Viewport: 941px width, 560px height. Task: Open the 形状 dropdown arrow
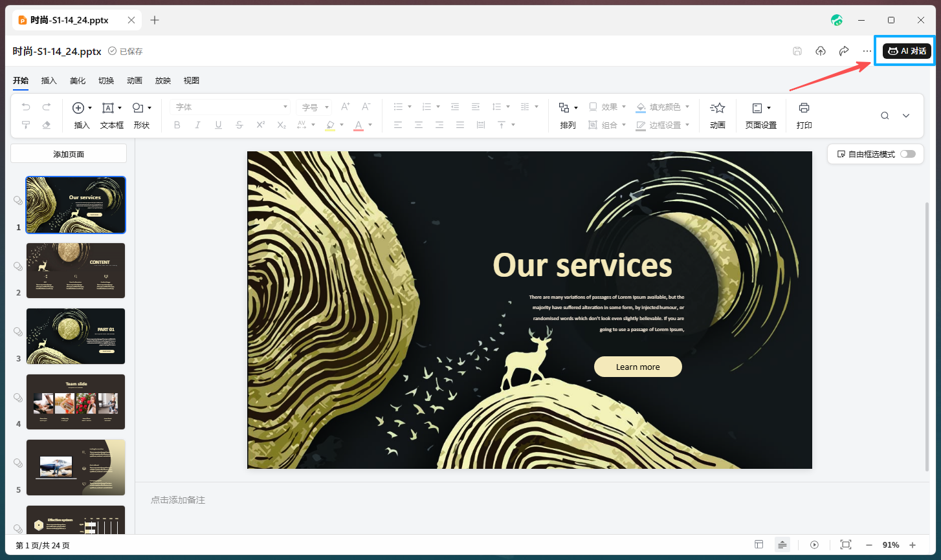click(x=149, y=108)
